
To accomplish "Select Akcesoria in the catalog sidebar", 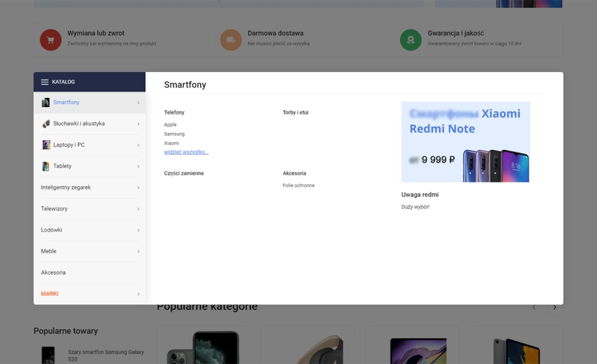I will pyautogui.click(x=53, y=273).
